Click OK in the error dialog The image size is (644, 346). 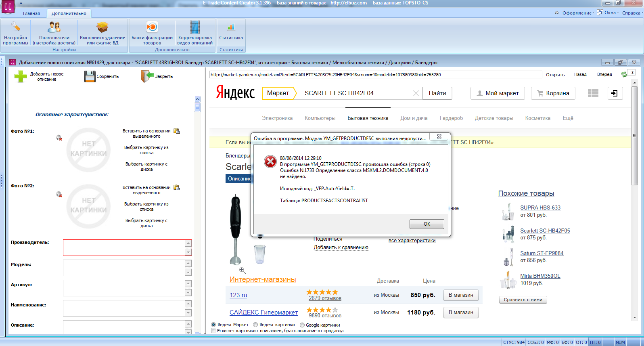[x=427, y=224]
